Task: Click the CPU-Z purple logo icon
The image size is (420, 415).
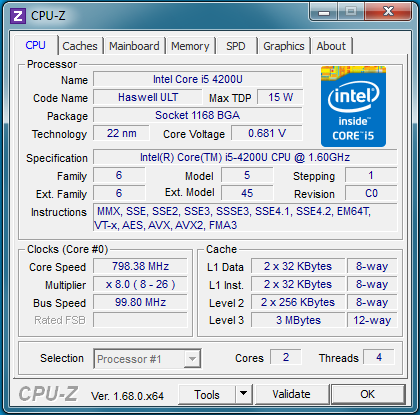Action: coord(18,16)
